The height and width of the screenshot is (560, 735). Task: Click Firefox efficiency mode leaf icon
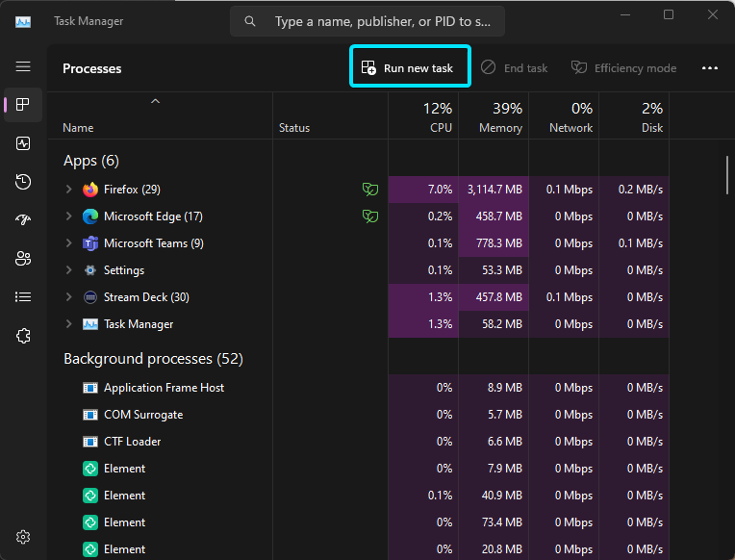pos(369,190)
